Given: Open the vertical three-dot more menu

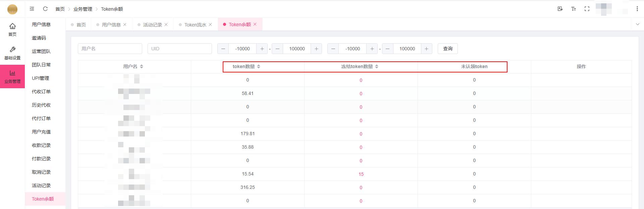Looking at the screenshot, I should [637, 9].
